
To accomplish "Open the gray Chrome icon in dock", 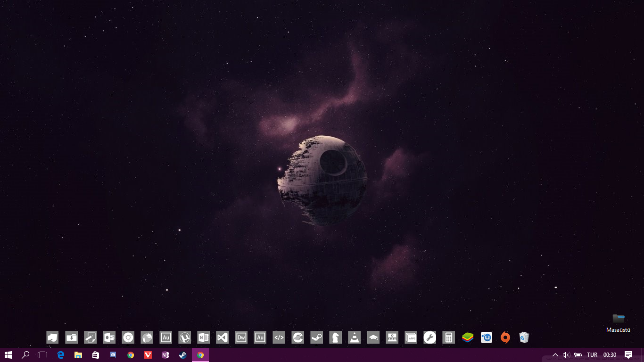I will (128, 337).
